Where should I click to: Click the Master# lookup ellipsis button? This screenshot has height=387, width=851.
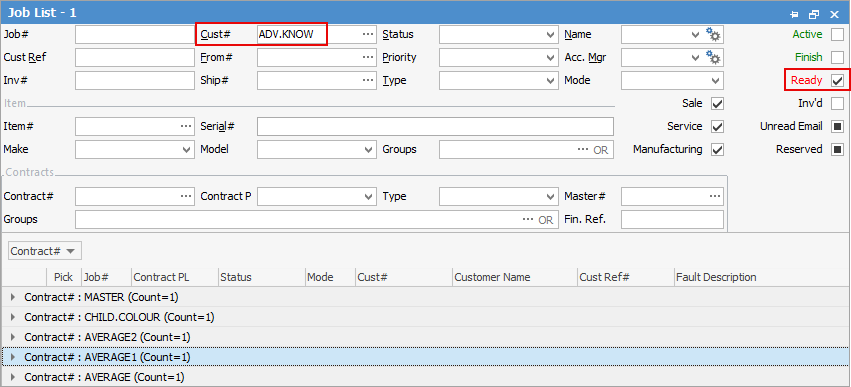coord(715,196)
